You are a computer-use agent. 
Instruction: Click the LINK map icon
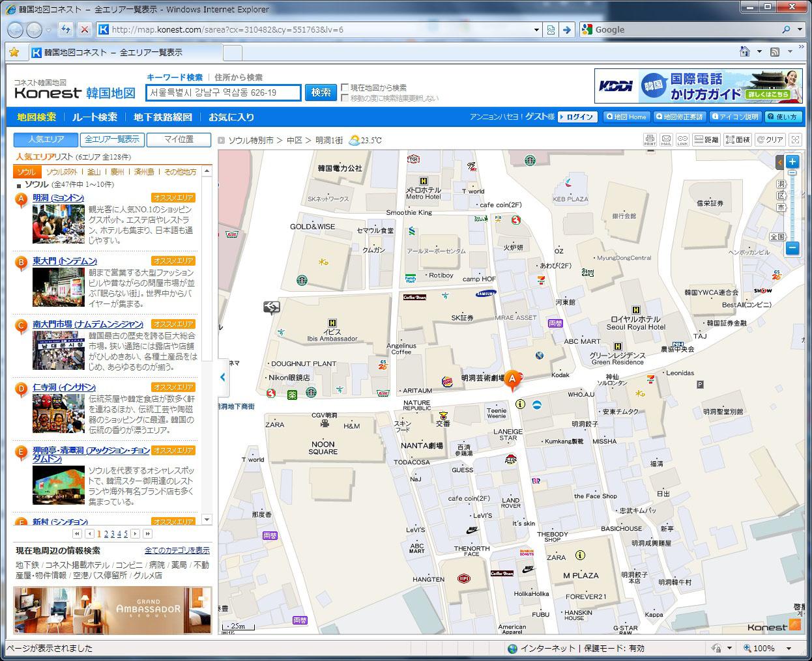point(682,140)
